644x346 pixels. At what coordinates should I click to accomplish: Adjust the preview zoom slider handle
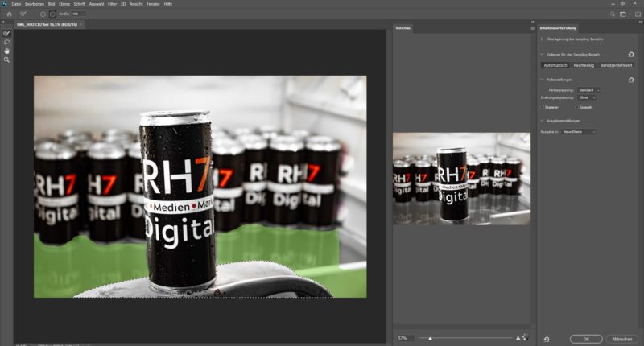click(431, 338)
